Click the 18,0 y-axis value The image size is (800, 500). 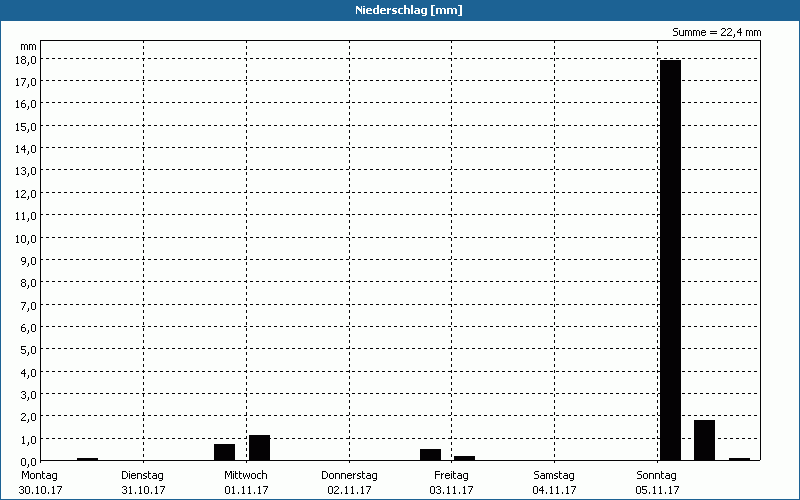[x=26, y=59]
